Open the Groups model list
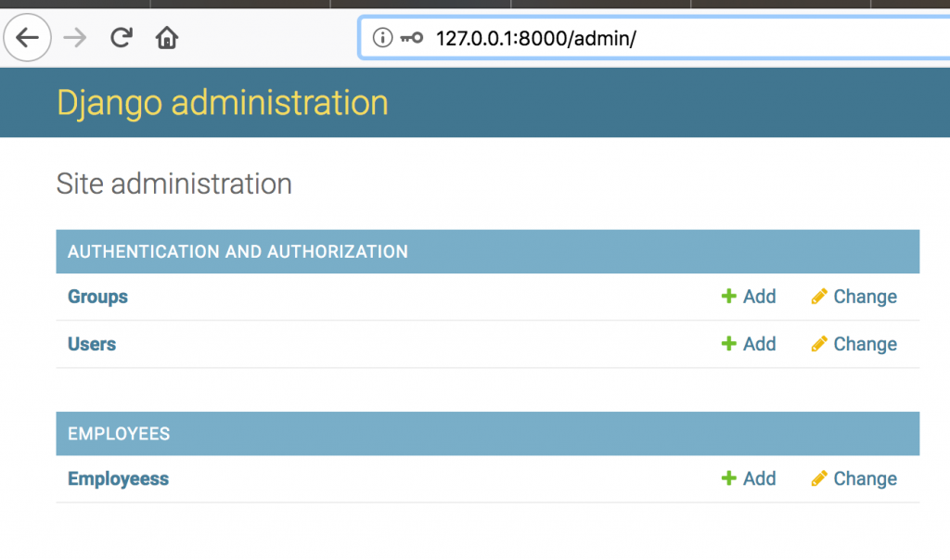 point(97,297)
